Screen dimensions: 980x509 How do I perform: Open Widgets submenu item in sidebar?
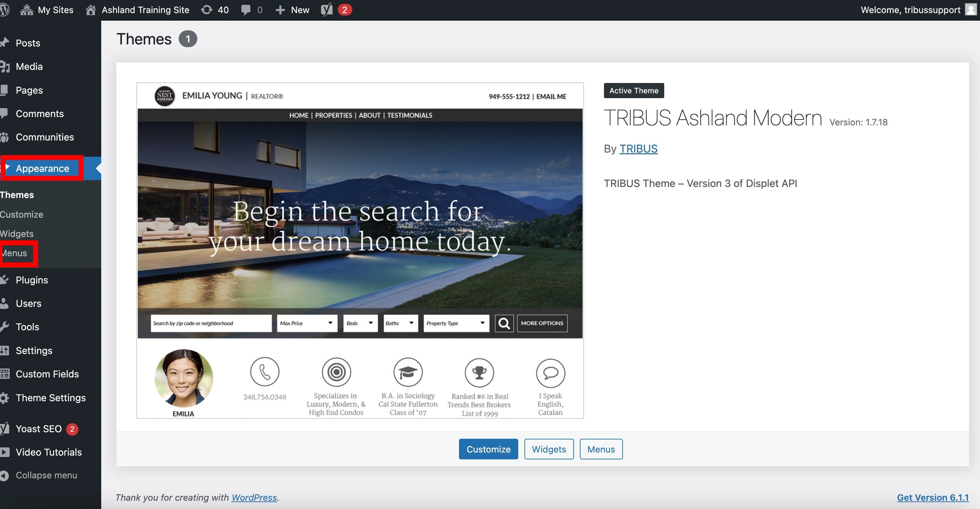(17, 233)
